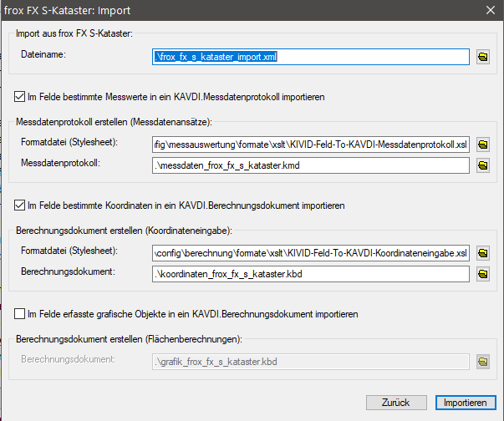
Task: Click the dialog title bar
Action: click(x=251, y=11)
